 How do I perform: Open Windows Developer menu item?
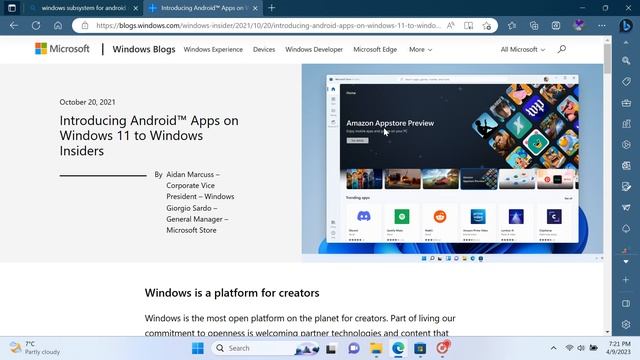click(x=314, y=49)
